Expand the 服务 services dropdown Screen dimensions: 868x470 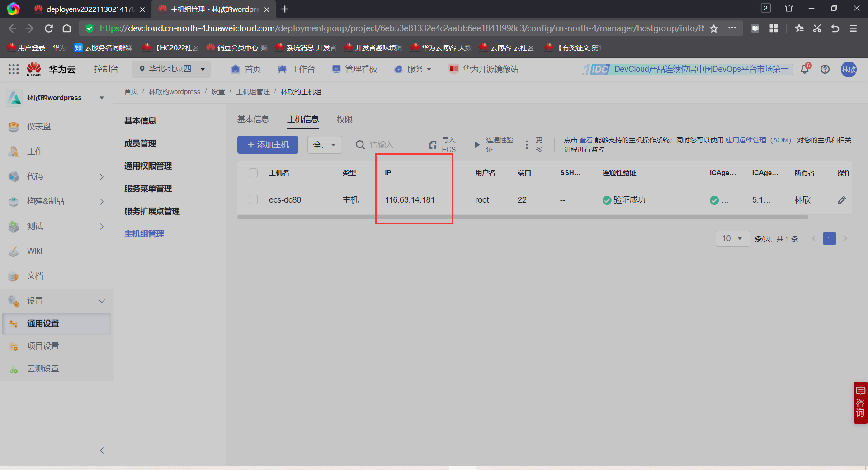point(413,69)
